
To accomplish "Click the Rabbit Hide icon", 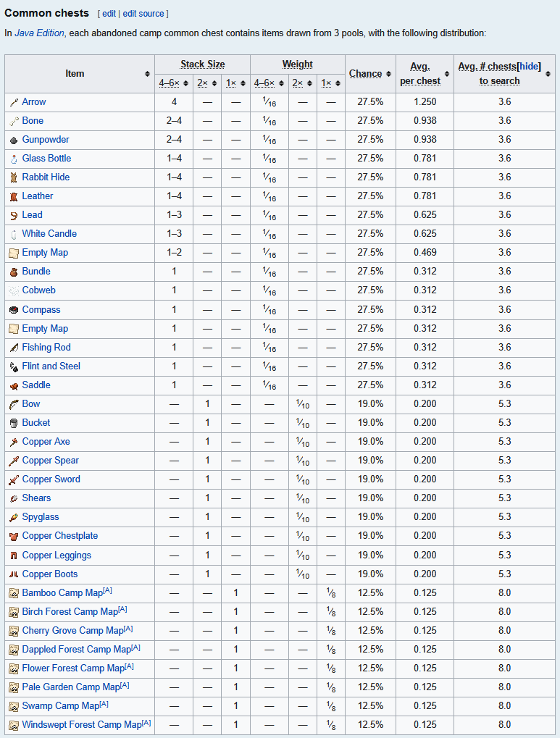I will pyautogui.click(x=14, y=177).
